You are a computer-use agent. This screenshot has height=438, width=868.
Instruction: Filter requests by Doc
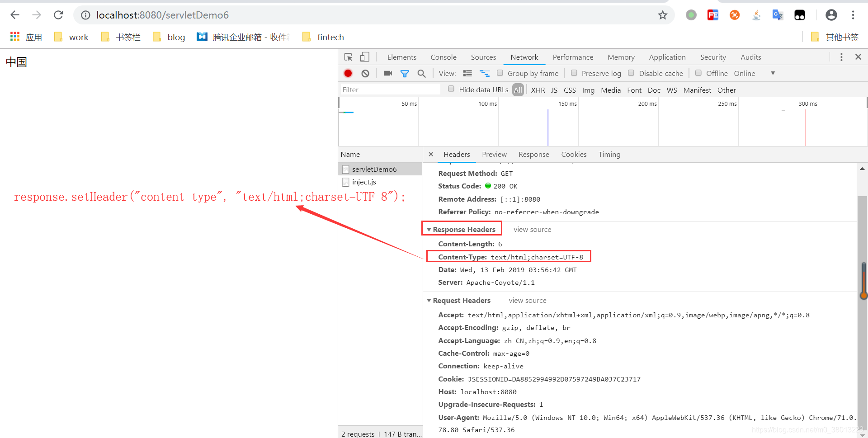click(654, 90)
